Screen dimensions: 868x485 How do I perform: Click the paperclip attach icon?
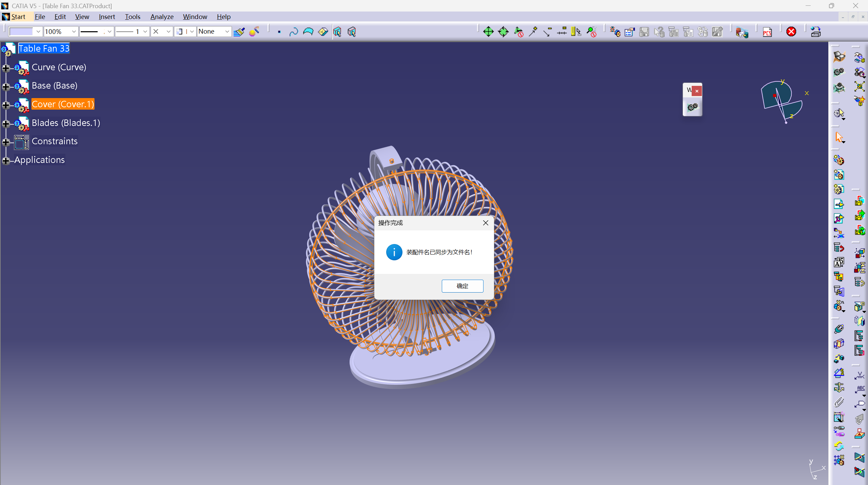(x=839, y=402)
